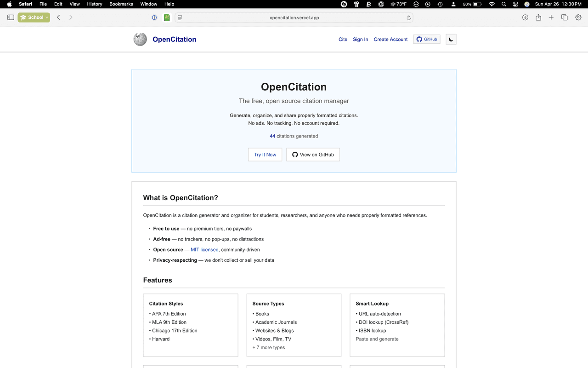Click 'DOI lookup (CrossRef)' text

[384, 322]
